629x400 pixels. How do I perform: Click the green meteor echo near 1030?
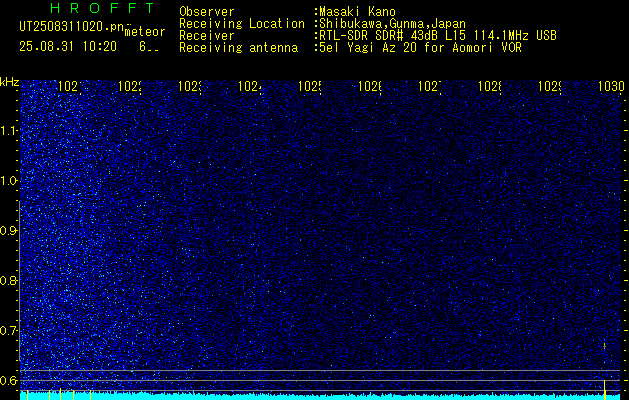pyautogui.click(x=605, y=345)
